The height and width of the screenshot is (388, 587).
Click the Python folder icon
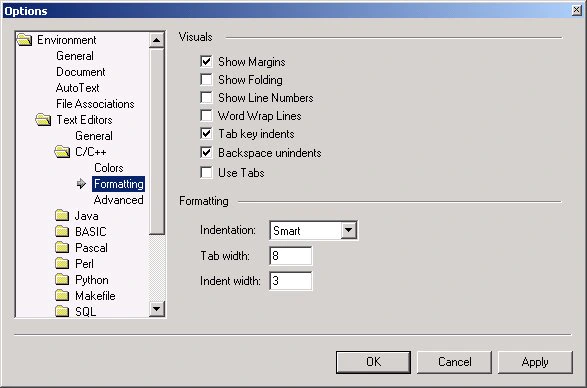pos(62,280)
